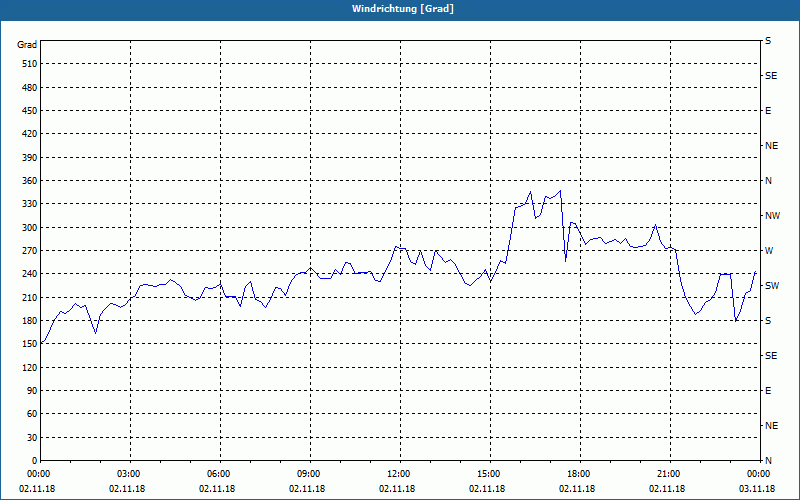This screenshot has width=800, height=500.
Task: Select the 02.11.18 date under 18:00
Action: (x=577, y=489)
